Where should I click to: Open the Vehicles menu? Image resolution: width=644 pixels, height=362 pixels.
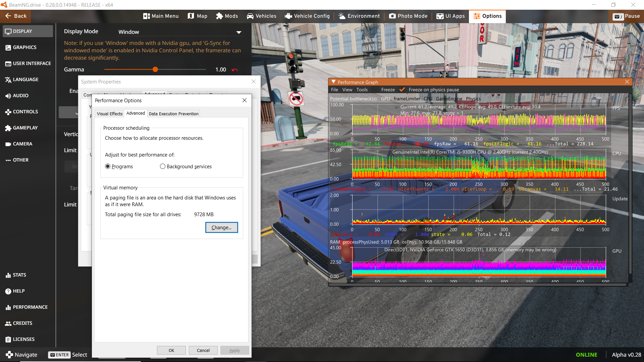[x=261, y=16]
